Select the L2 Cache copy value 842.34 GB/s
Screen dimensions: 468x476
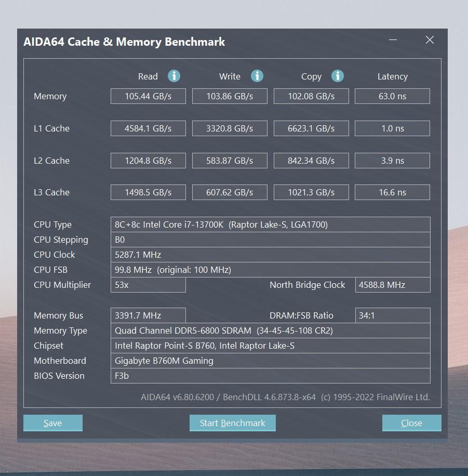coord(311,161)
